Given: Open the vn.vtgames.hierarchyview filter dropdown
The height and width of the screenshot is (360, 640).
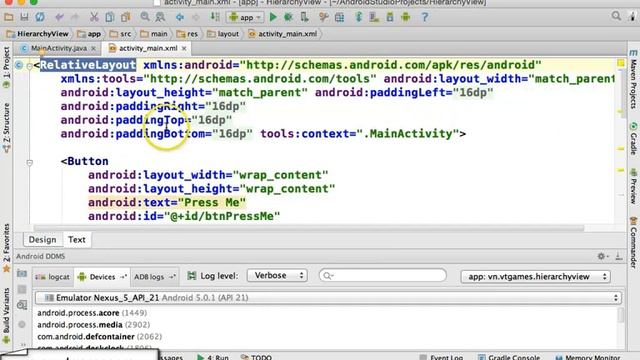Looking at the screenshot, I should point(535,276).
